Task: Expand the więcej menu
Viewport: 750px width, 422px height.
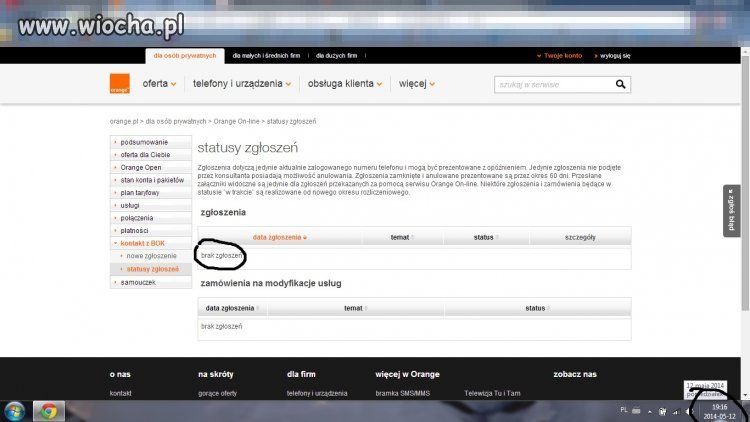Action: [x=417, y=84]
